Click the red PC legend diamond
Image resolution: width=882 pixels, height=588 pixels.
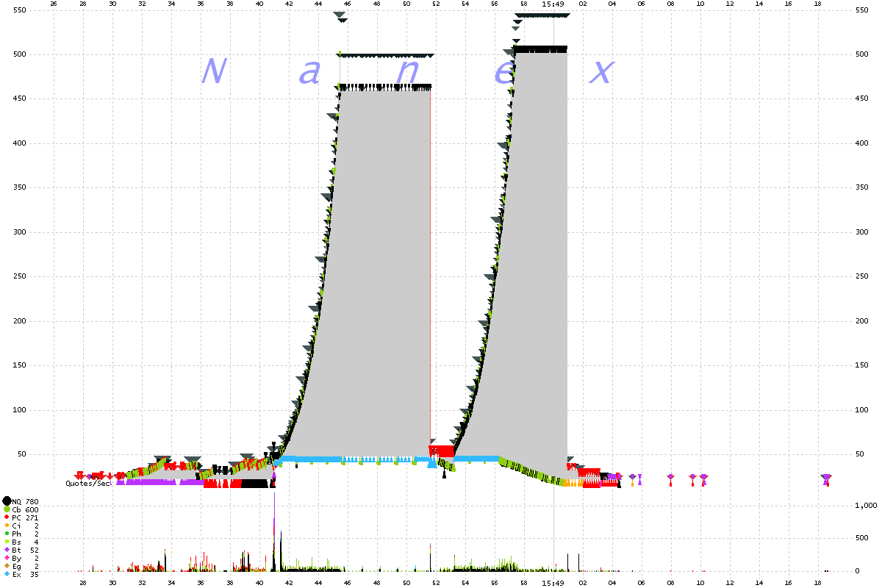pyautogui.click(x=7, y=517)
